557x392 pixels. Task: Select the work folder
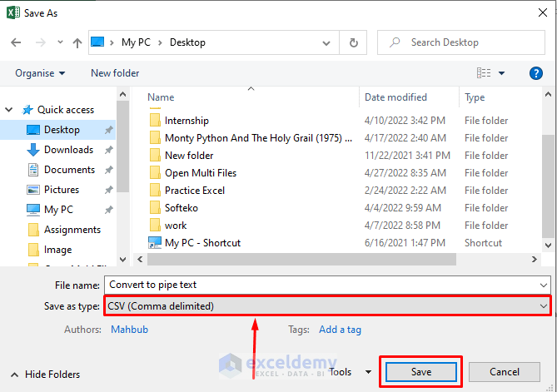[176, 226]
